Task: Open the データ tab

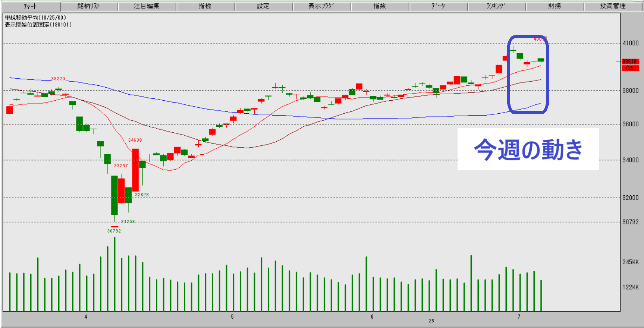Action: point(438,6)
